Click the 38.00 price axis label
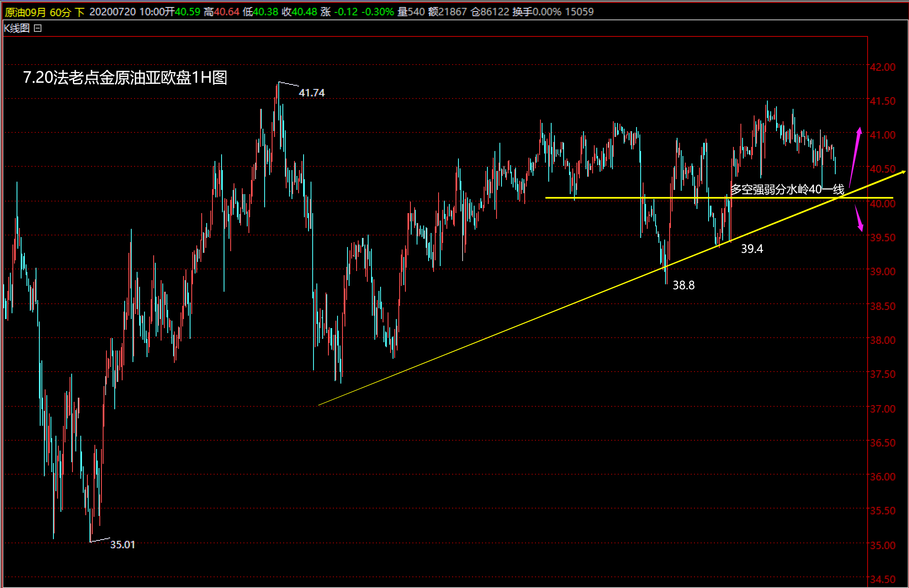Screen dimensions: 909x588 pos(882,340)
